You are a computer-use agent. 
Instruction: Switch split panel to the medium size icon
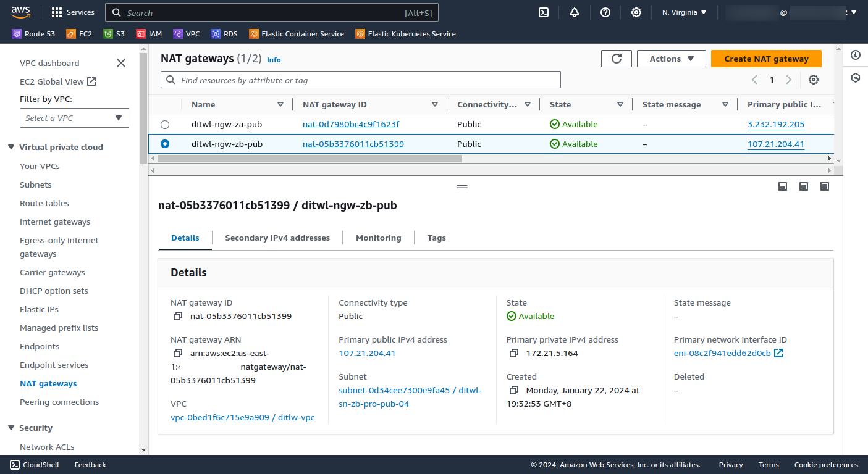(x=804, y=186)
